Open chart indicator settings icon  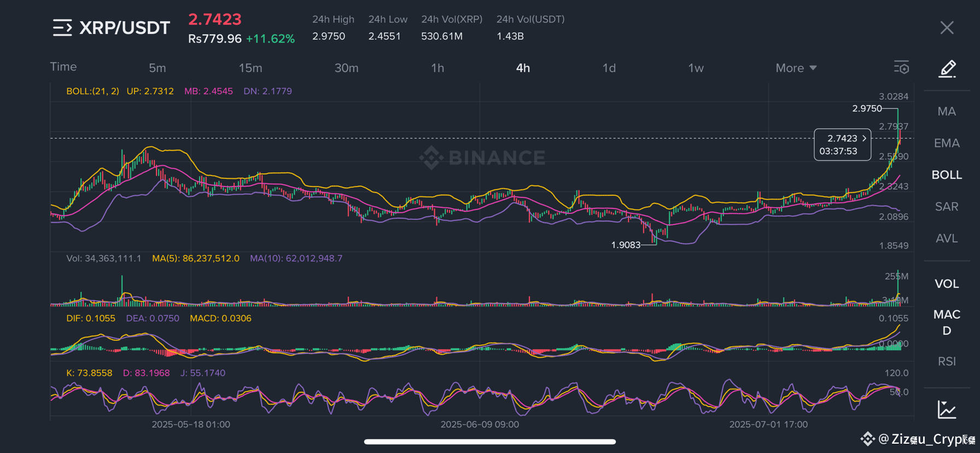(901, 67)
